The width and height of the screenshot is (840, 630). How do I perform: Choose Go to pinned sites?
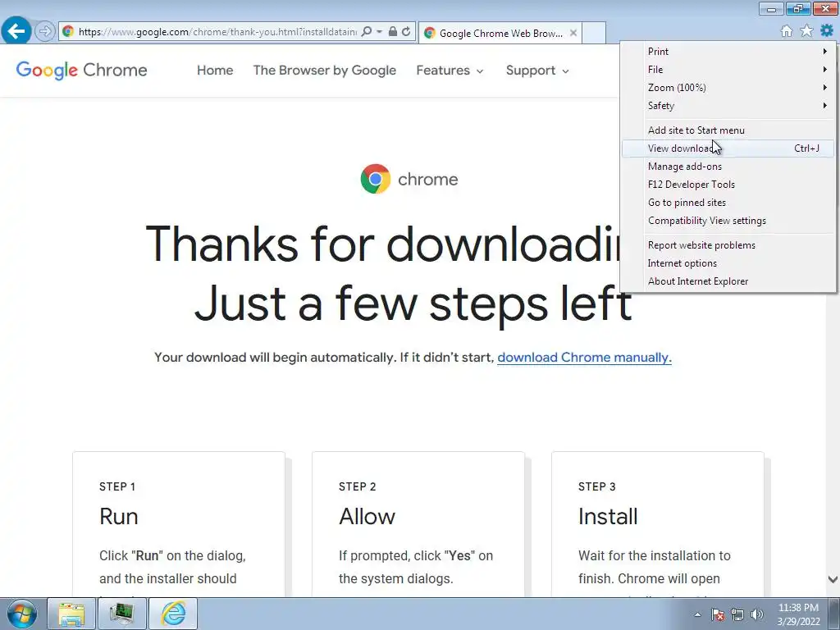pyautogui.click(x=728, y=203)
